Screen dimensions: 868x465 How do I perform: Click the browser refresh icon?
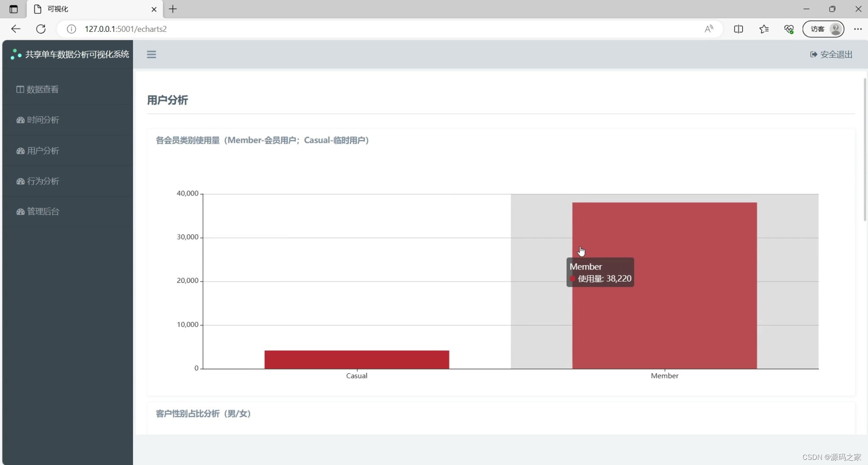tap(41, 29)
